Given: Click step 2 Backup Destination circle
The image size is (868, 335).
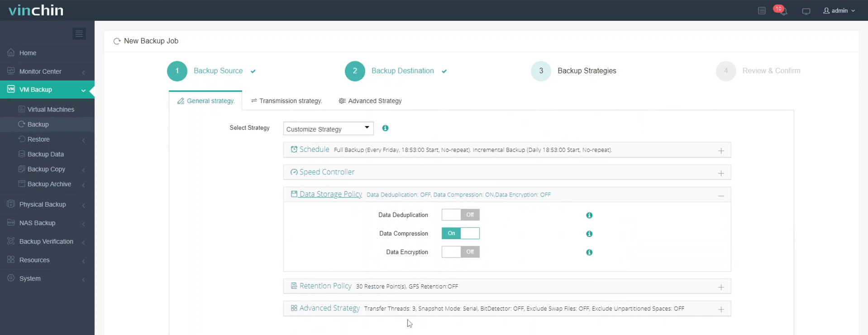Looking at the screenshot, I should 355,71.
